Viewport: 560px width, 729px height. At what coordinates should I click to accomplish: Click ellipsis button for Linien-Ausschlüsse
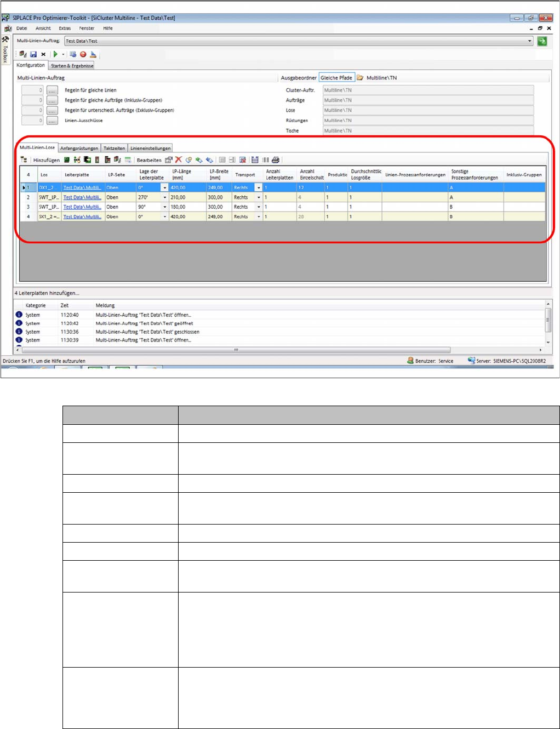click(x=52, y=121)
